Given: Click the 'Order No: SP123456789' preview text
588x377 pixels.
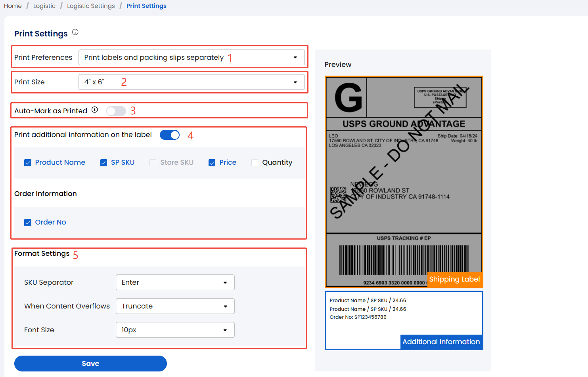Looking at the screenshot, I should [358, 317].
